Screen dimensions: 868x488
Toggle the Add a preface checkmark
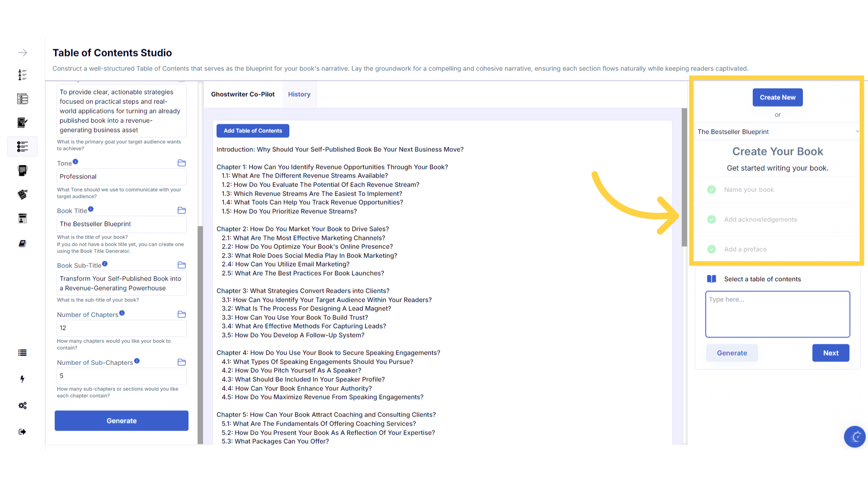tap(712, 249)
